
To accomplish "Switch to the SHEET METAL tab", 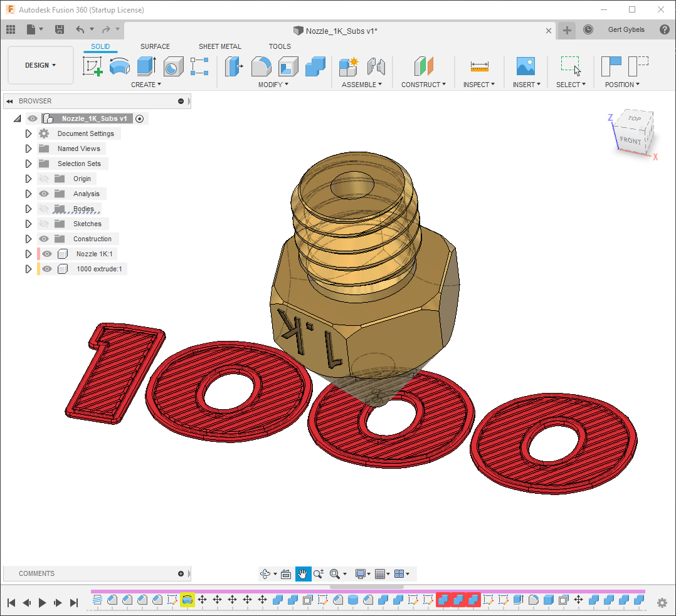I will tap(219, 46).
